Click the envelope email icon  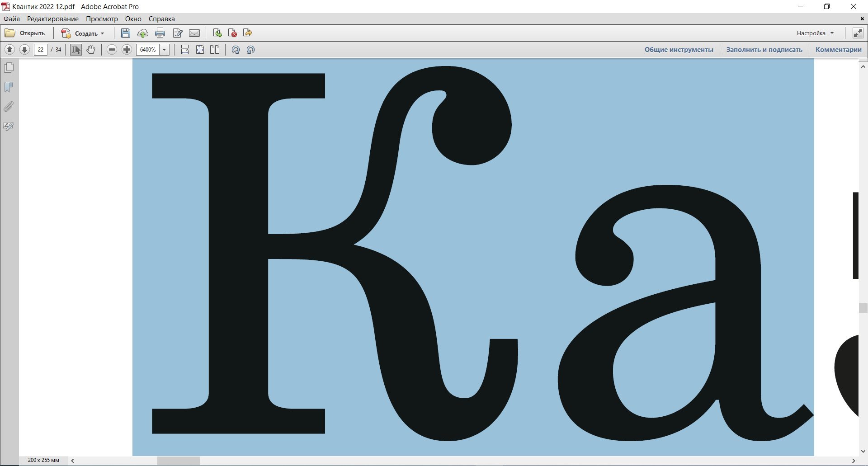(194, 33)
